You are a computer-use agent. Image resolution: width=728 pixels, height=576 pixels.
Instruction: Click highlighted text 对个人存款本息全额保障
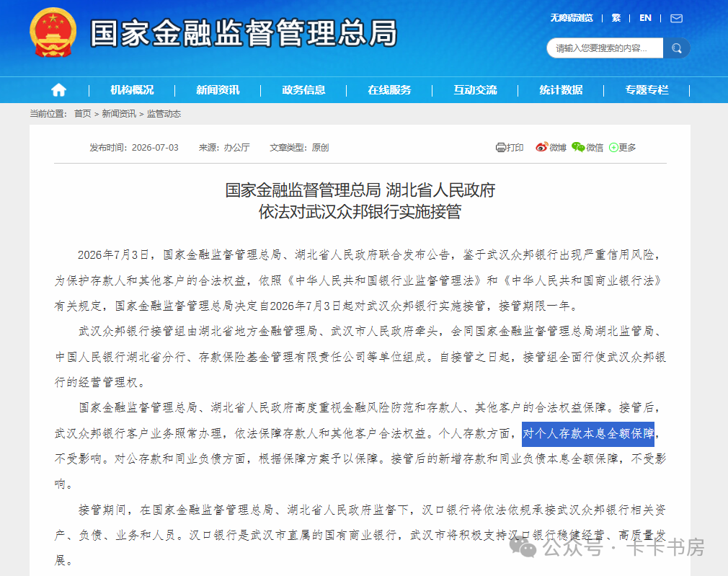click(x=587, y=434)
